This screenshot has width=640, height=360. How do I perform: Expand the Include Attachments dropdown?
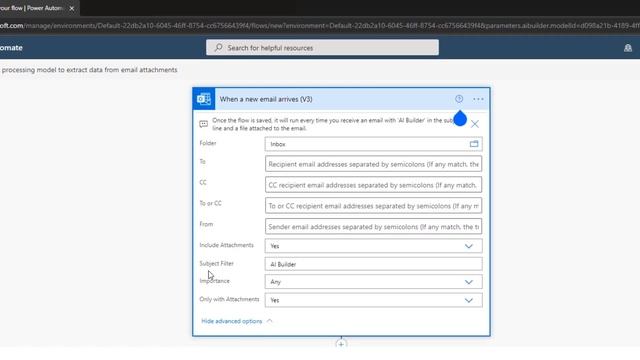pyautogui.click(x=469, y=246)
